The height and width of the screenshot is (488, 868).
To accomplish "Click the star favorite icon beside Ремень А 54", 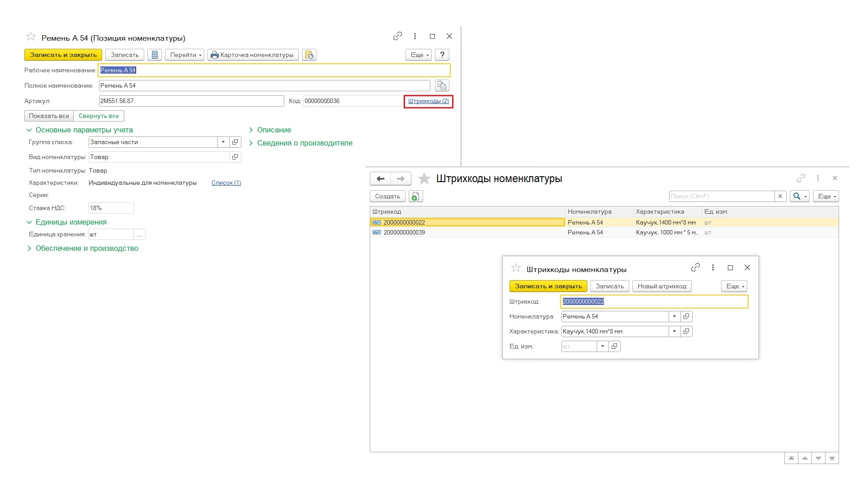I will point(31,37).
